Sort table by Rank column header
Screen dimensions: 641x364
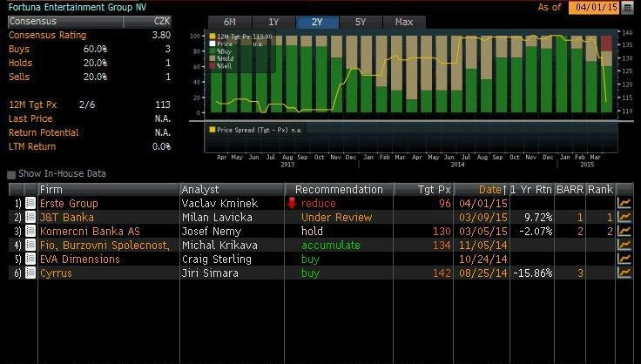tap(600, 190)
